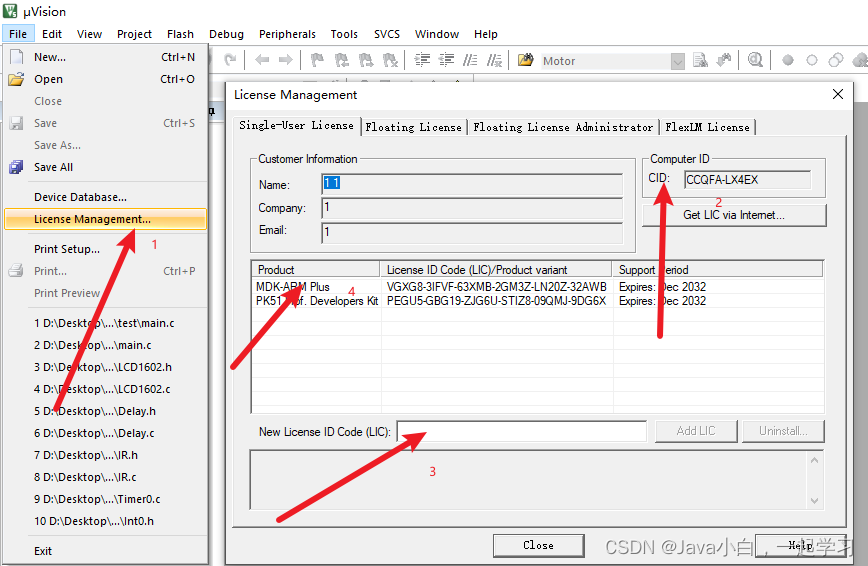
Task: Click the Company input field
Action: pos(472,208)
